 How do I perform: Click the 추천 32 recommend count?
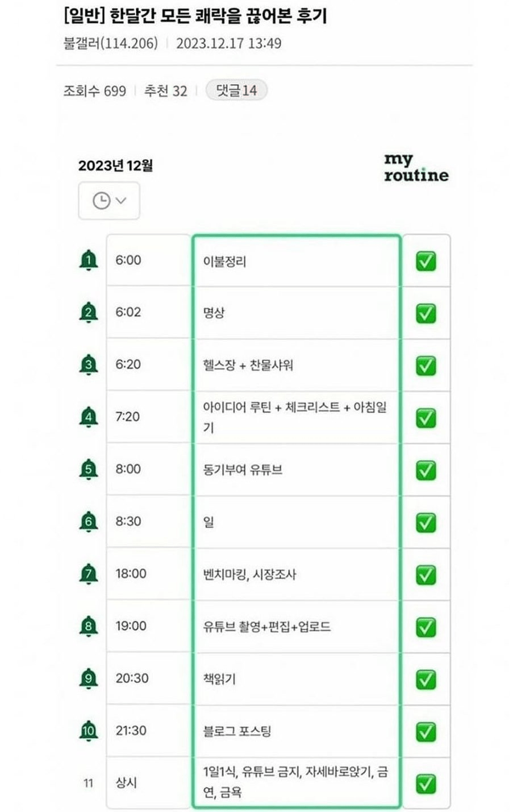tap(165, 91)
